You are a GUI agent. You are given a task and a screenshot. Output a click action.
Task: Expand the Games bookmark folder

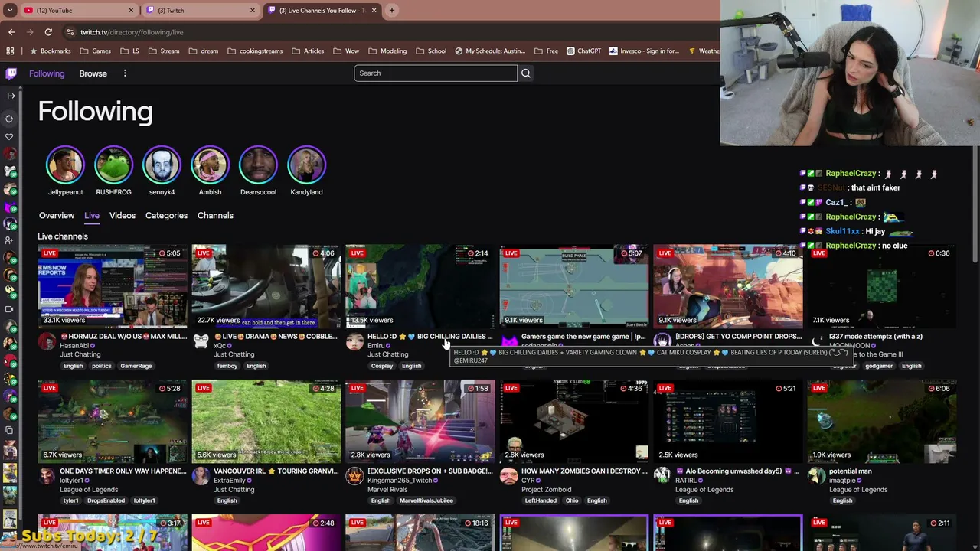click(96, 51)
